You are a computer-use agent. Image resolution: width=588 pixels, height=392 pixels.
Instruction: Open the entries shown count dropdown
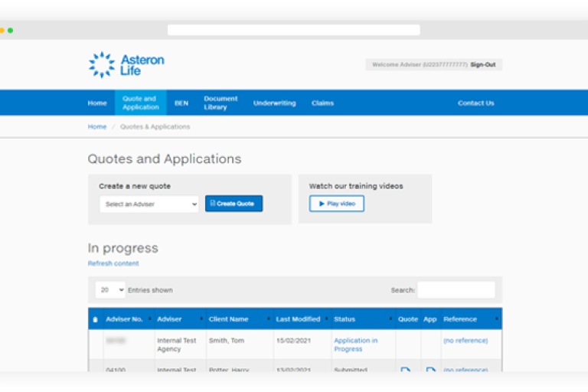[110, 290]
